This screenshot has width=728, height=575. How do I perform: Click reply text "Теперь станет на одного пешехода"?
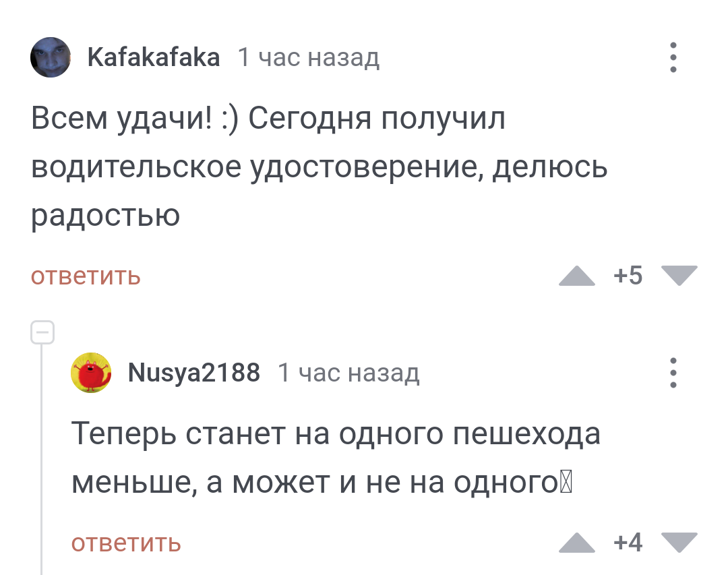(336, 434)
